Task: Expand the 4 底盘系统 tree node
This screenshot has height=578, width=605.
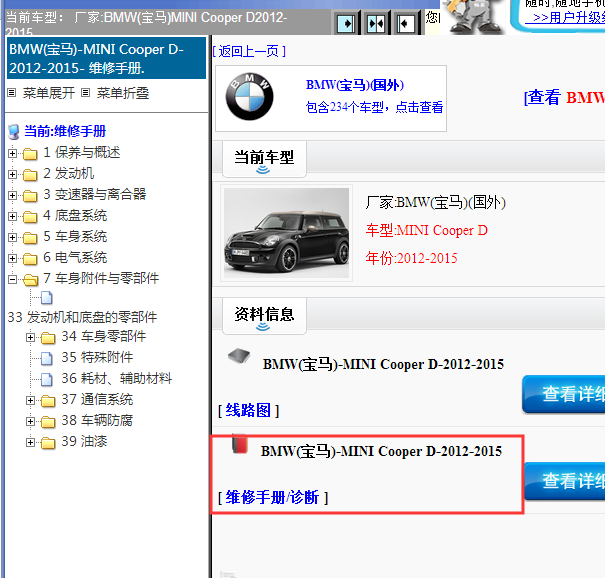Action: pos(12,216)
